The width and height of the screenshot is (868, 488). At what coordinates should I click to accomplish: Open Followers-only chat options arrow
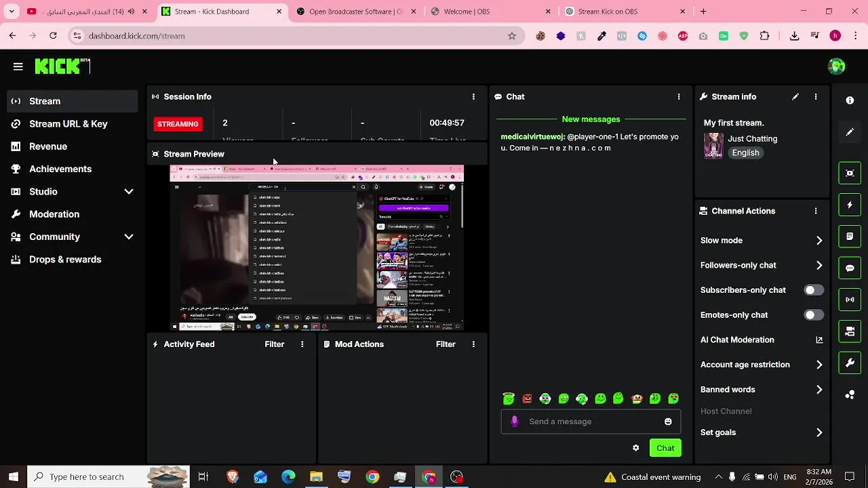pyautogui.click(x=819, y=265)
